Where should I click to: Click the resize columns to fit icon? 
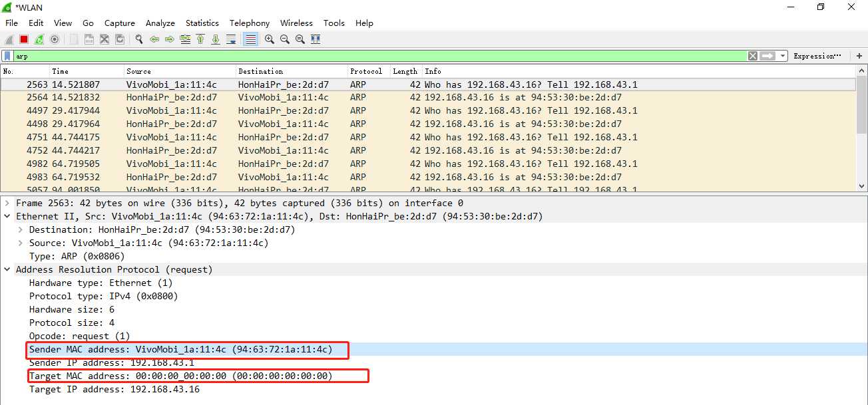point(316,39)
